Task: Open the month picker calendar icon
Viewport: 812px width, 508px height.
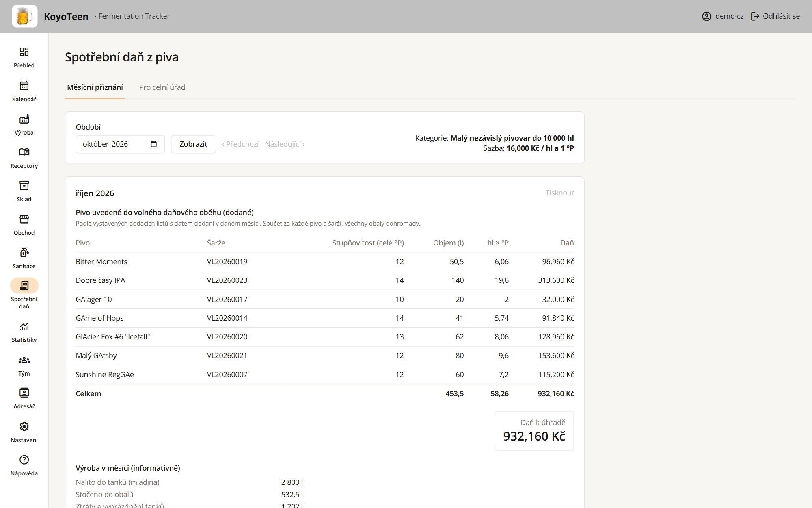Action: tap(153, 144)
